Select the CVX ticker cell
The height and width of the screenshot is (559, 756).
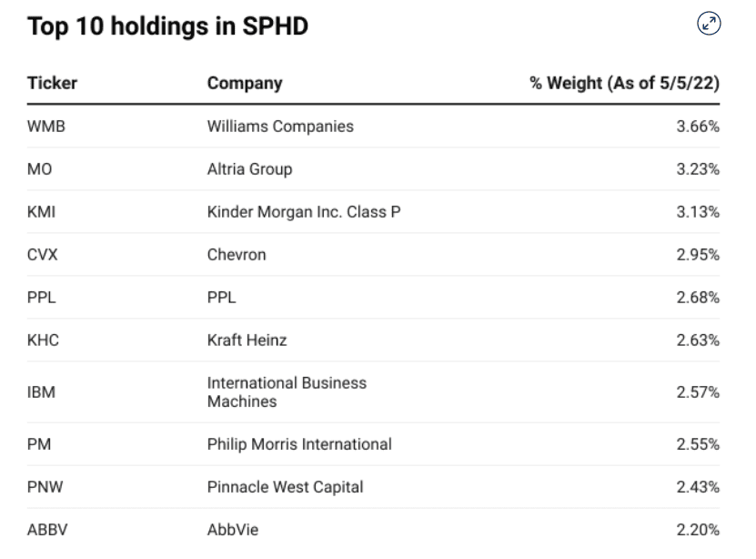(x=43, y=255)
